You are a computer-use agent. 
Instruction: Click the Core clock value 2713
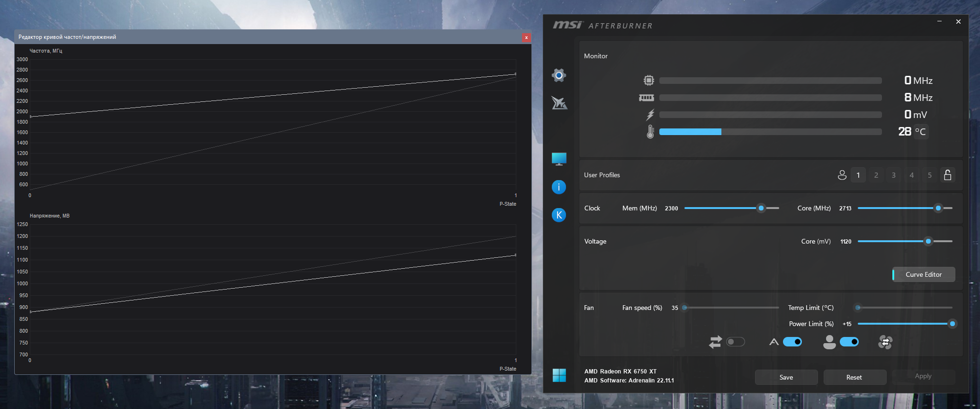[x=845, y=209]
